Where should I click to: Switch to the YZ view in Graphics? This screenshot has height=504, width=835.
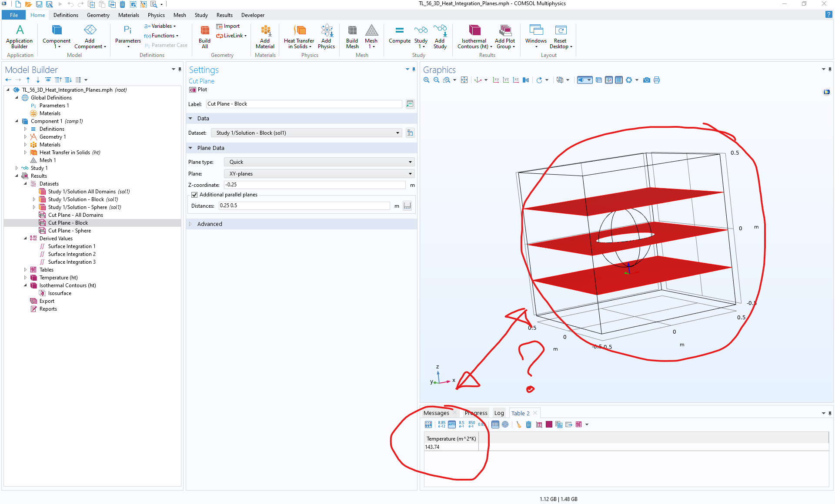coord(506,80)
